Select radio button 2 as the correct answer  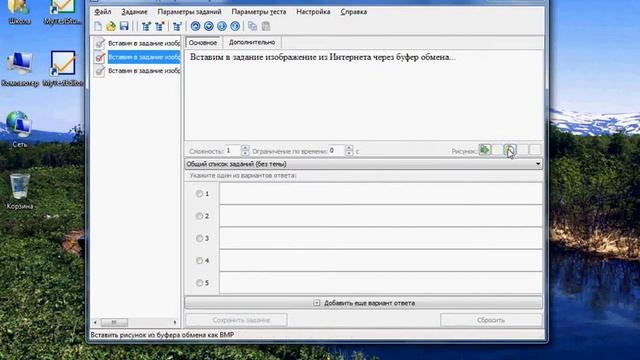click(x=199, y=216)
